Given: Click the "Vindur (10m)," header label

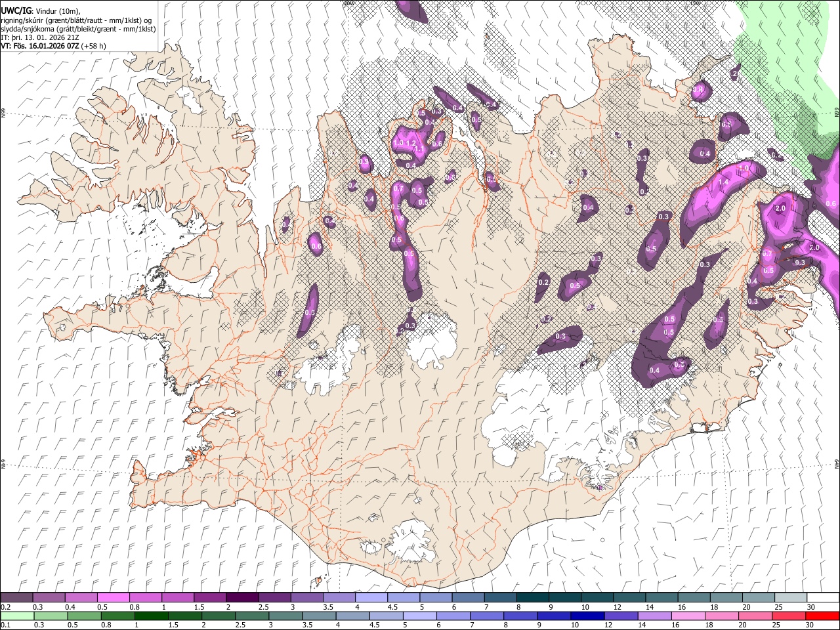Looking at the screenshot, I should [58, 11].
